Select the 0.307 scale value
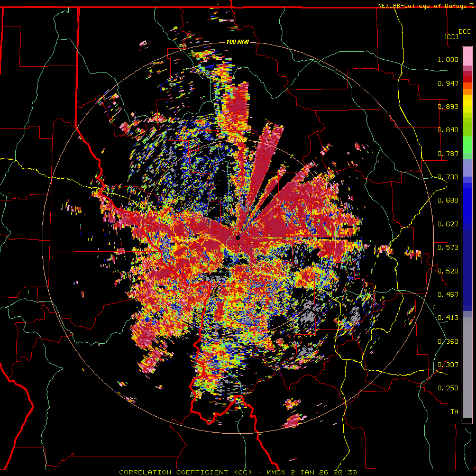 pos(448,365)
